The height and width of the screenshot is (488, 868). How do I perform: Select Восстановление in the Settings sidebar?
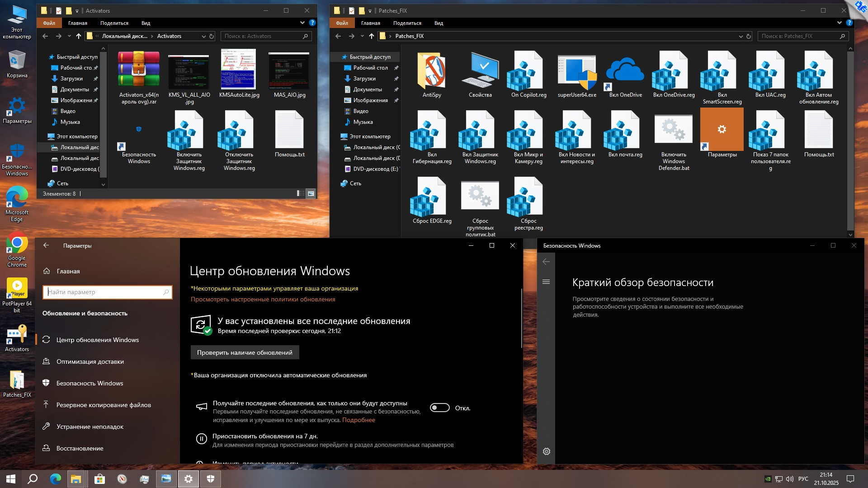(80, 448)
